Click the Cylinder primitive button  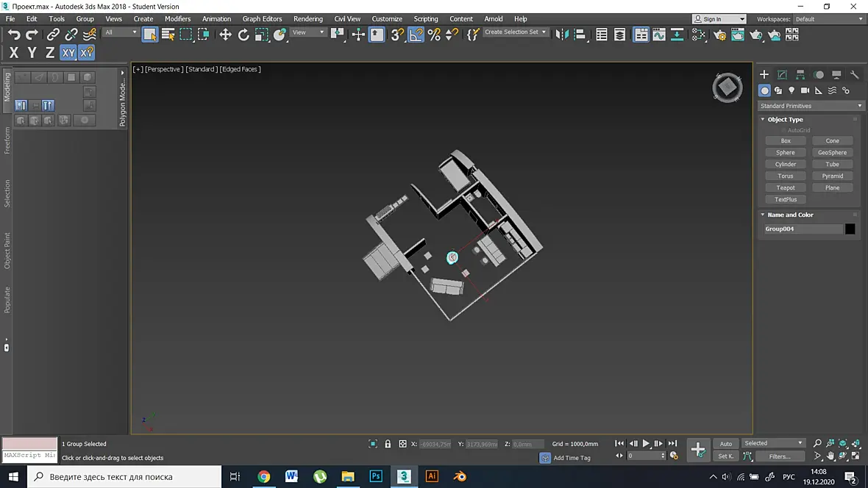785,165
